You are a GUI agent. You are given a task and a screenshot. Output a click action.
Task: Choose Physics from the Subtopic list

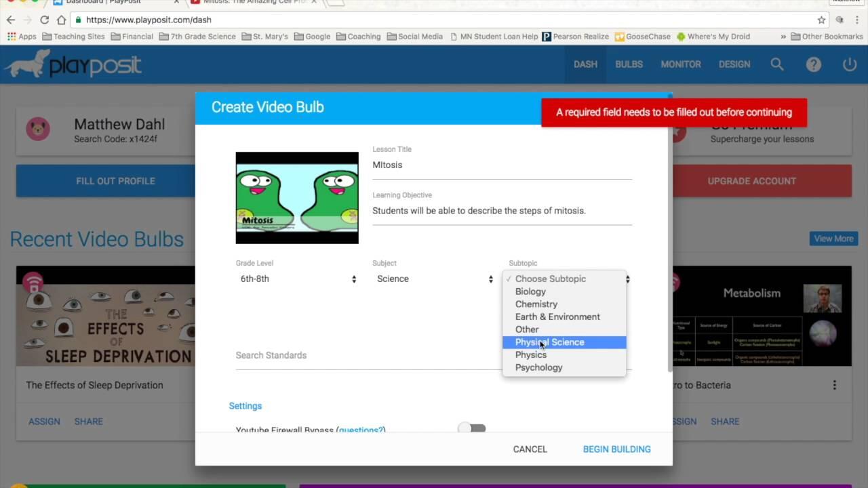pos(564,354)
